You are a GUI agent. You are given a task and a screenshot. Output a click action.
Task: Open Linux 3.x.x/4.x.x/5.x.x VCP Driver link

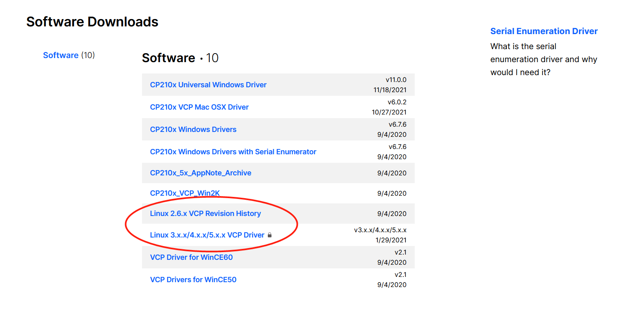coord(207,235)
